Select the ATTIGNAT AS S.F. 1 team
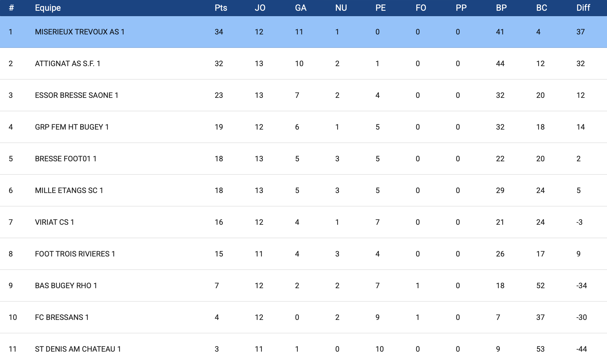Viewport: 607px width, 364px height. (x=68, y=63)
